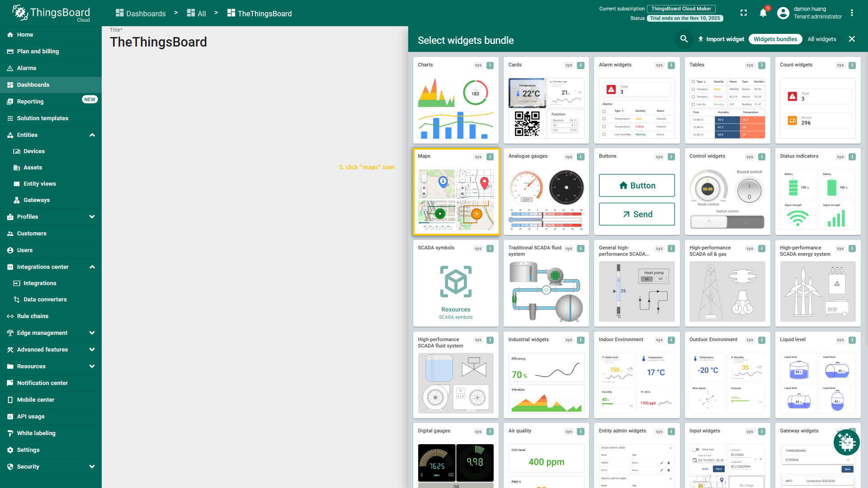Click info icon on Analogue gauges bundle
The height and width of the screenshot is (488, 868).
point(580,157)
